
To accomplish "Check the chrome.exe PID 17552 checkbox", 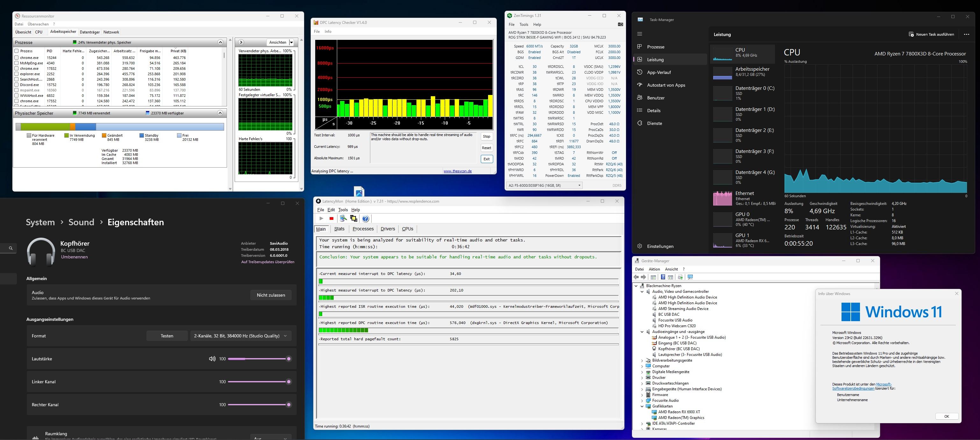I will click(17, 101).
